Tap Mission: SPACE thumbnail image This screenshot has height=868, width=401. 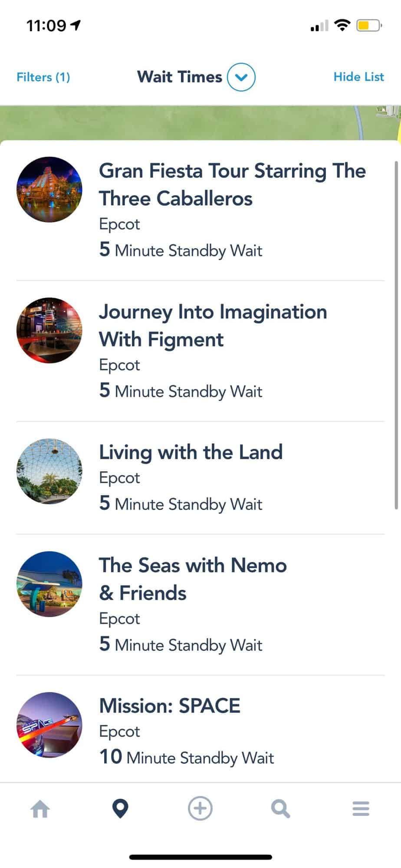click(x=49, y=724)
